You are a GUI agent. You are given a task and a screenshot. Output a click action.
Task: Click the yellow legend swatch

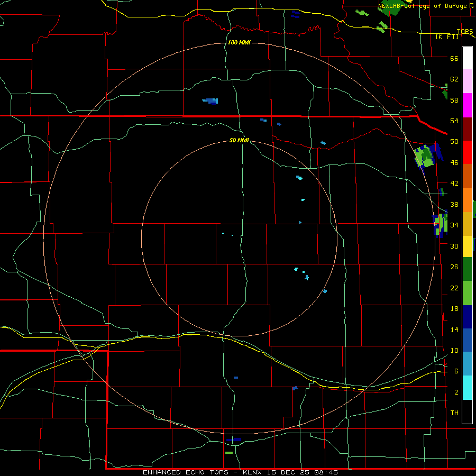click(467, 246)
